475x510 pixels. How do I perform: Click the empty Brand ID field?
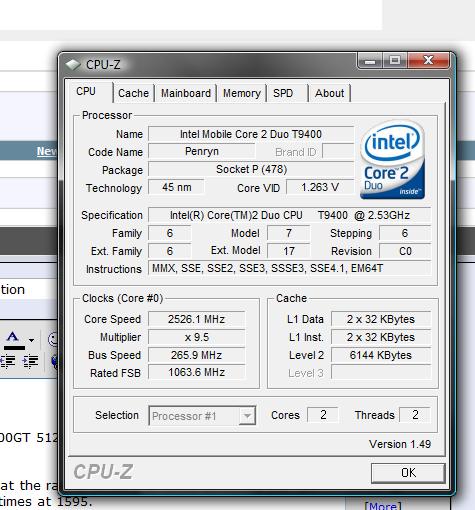338,151
